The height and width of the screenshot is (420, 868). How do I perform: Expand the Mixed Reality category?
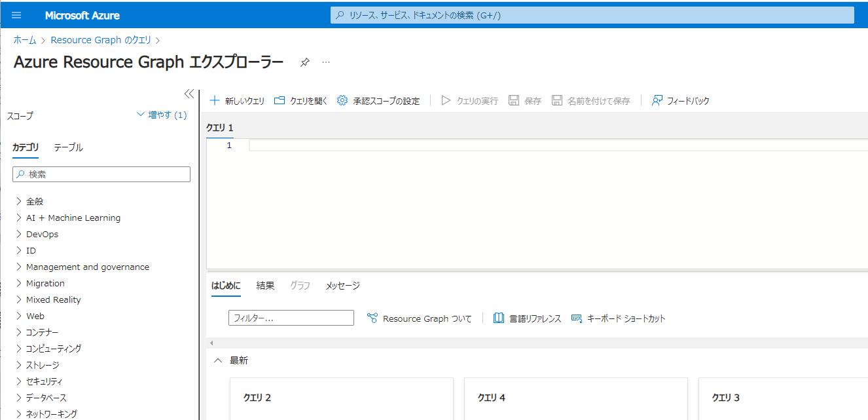19,299
